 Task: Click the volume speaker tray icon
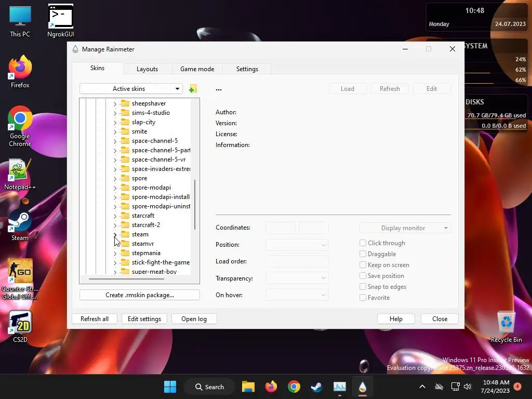[x=468, y=387]
